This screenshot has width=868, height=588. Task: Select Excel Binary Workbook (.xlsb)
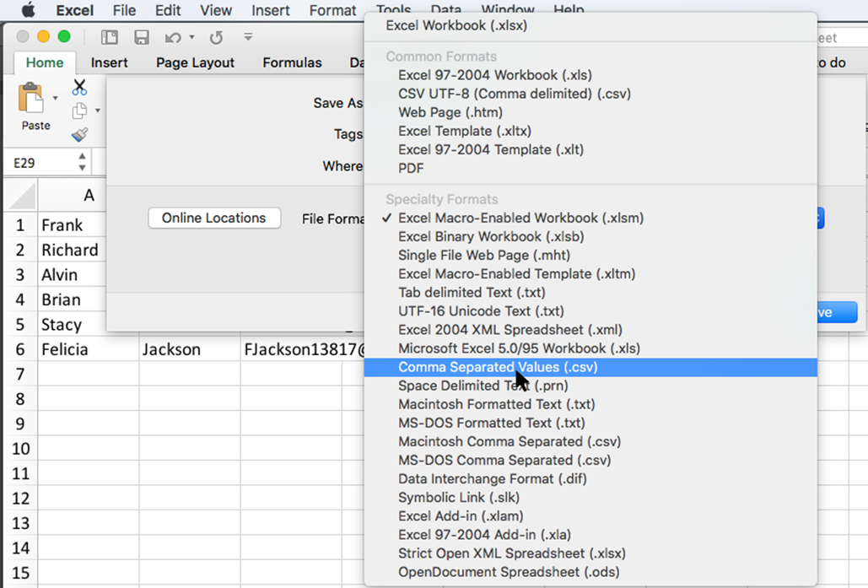click(590, 236)
